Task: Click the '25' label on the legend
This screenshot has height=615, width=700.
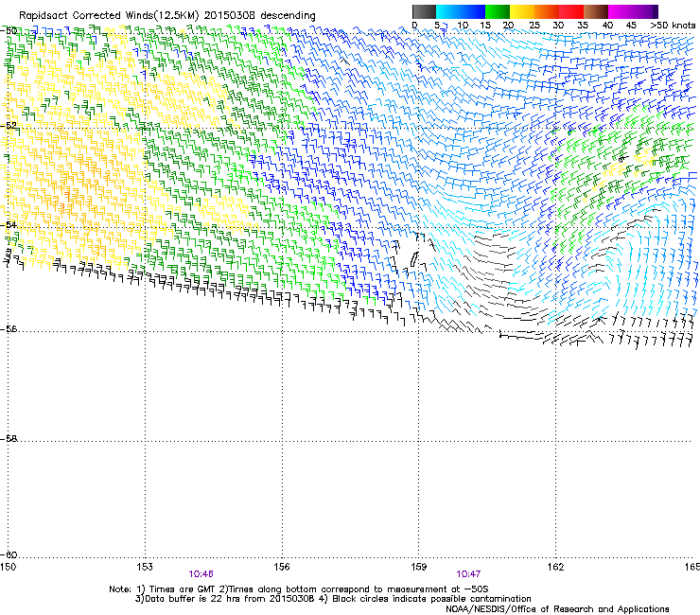Action: [534, 26]
